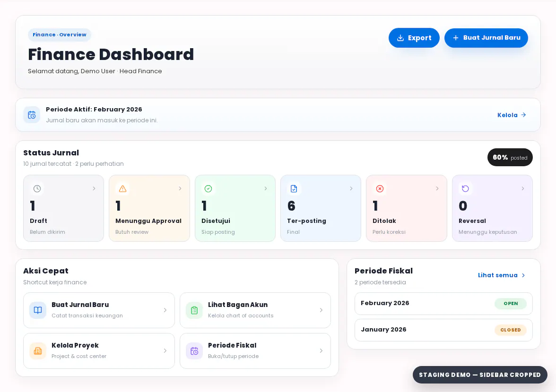
Task: Open the Periode Fiskal quick action
Action: tap(255, 351)
